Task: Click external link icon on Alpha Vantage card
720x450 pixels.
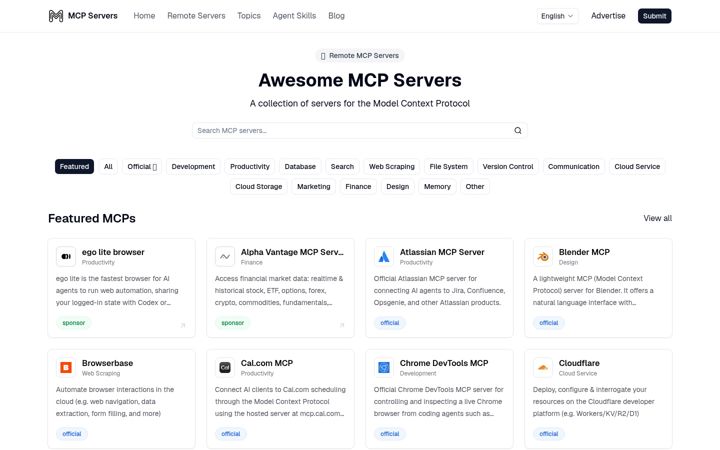Action: pos(342,325)
